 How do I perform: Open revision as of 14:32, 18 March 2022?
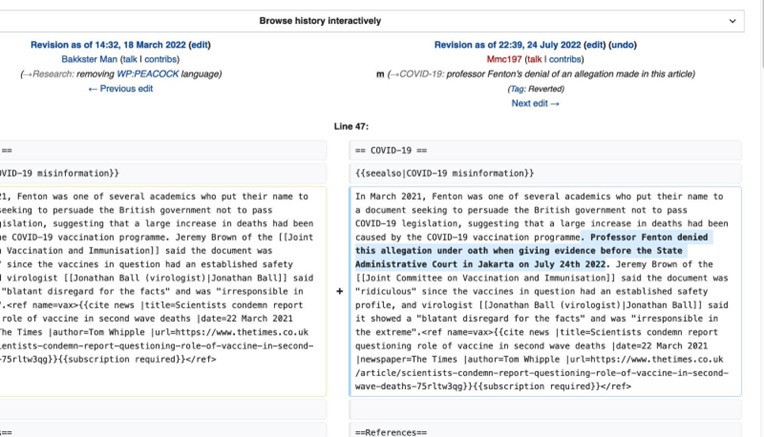pyautogui.click(x=108, y=45)
